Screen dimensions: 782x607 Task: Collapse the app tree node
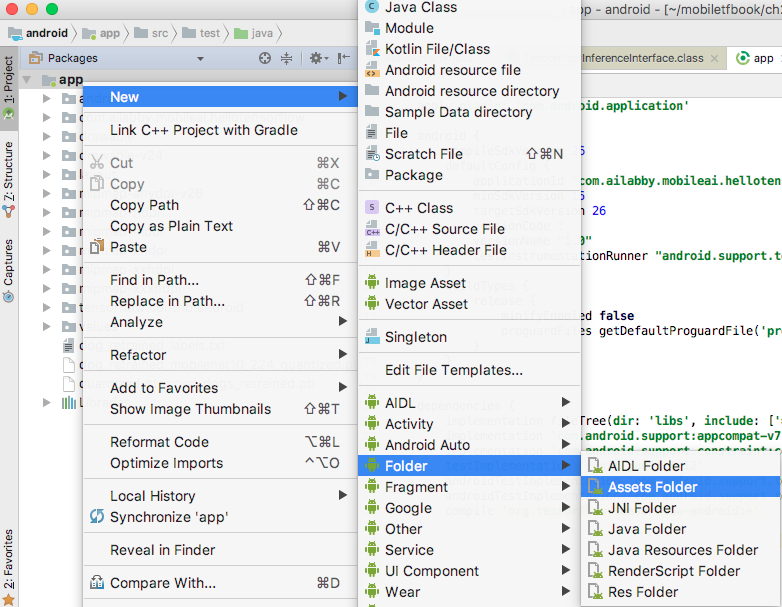[x=27, y=80]
